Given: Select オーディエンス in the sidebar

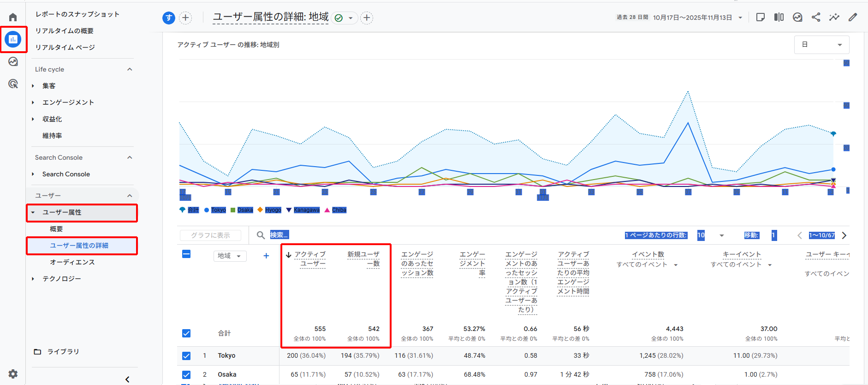Looking at the screenshot, I should (72, 262).
